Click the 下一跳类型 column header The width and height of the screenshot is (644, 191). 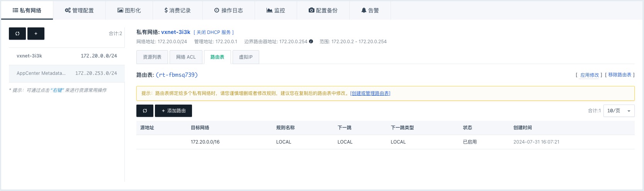(x=403, y=128)
